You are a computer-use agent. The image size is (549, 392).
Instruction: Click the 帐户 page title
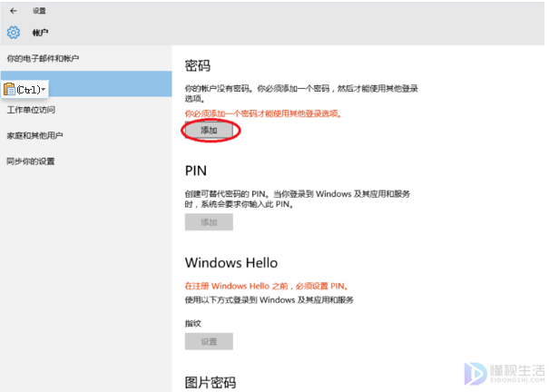pos(40,33)
